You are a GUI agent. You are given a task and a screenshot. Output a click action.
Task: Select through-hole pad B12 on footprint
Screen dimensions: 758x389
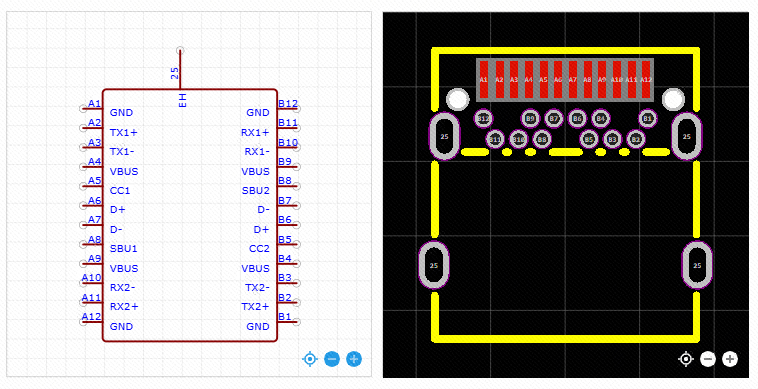click(x=483, y=118)
